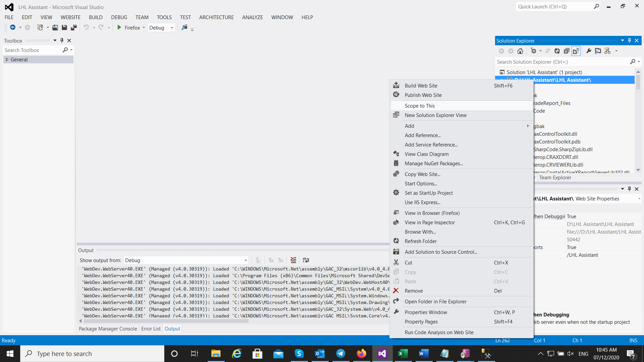Image resolution: width=644 pixels, height=362 pixels.
Task: Select Solution 'LHL Assistant' tree node
Action: pos(544,72)
